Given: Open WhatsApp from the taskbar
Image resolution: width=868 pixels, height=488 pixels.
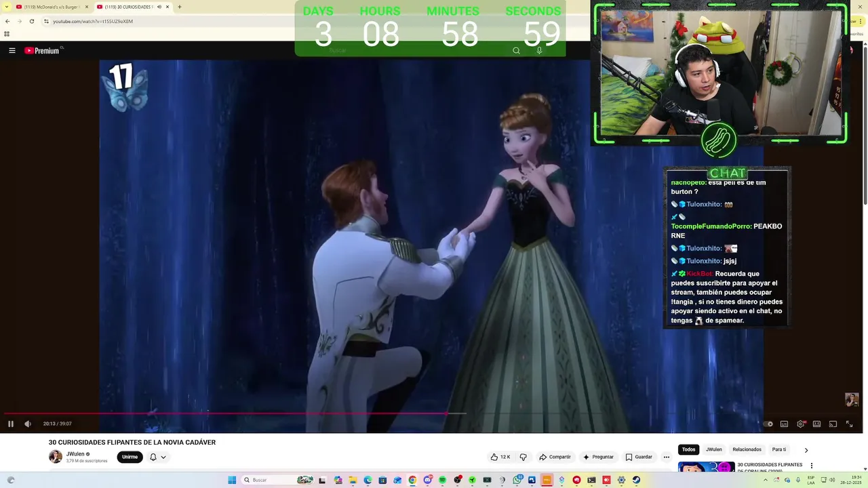Looking at the screenshot, I should pos(517,480).
